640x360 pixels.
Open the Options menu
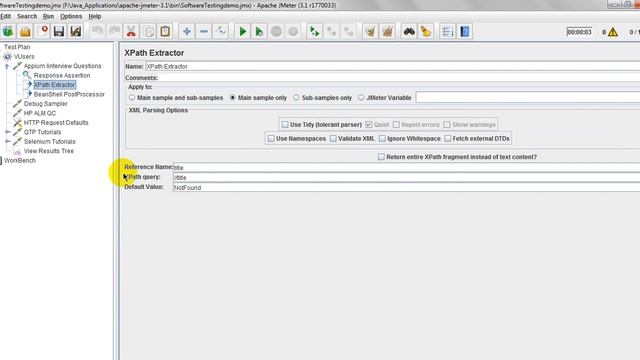coord(71,16)
